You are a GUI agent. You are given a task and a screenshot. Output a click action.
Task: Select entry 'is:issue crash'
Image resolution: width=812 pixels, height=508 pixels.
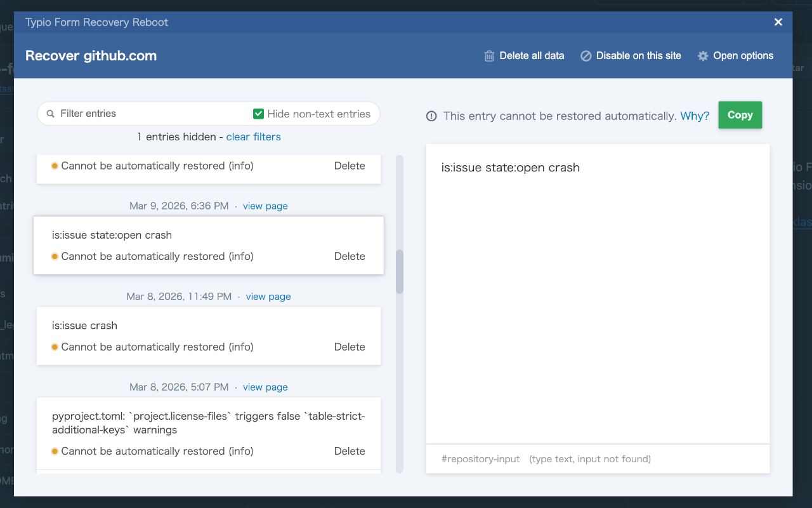point(209,336)
